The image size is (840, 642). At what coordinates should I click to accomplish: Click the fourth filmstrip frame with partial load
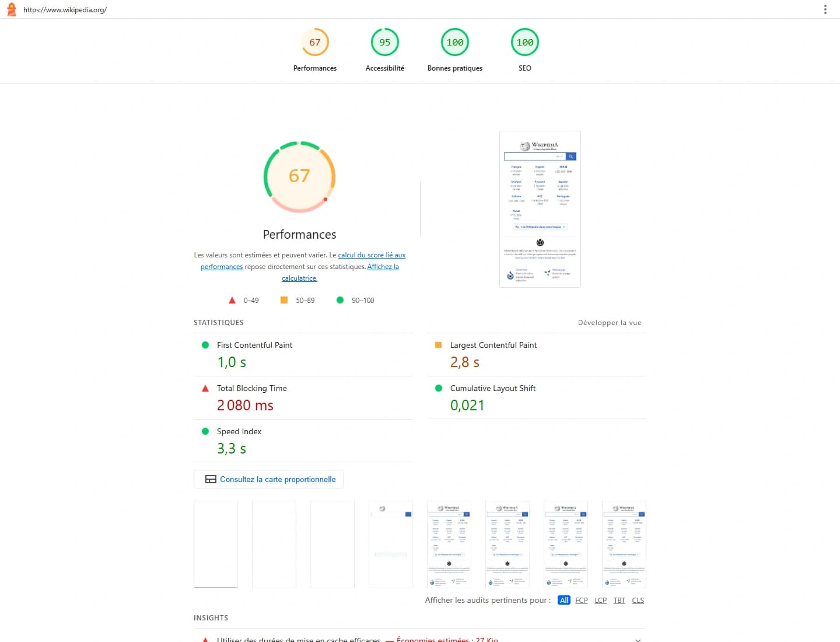(391, 545)
